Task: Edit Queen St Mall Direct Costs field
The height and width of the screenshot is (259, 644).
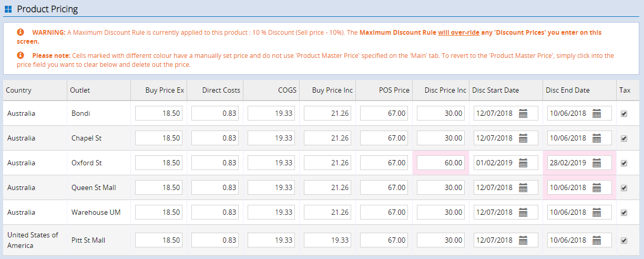Action: click(x=215, y=187)
